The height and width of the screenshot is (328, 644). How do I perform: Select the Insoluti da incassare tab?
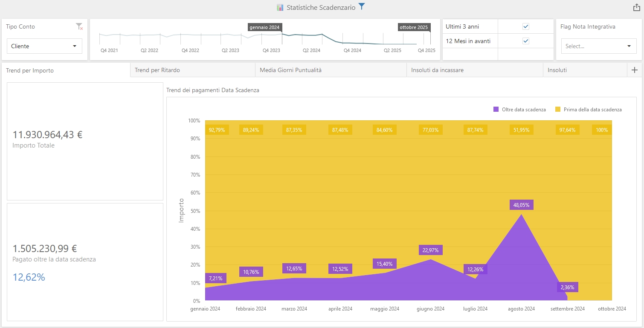coord(437,70)
